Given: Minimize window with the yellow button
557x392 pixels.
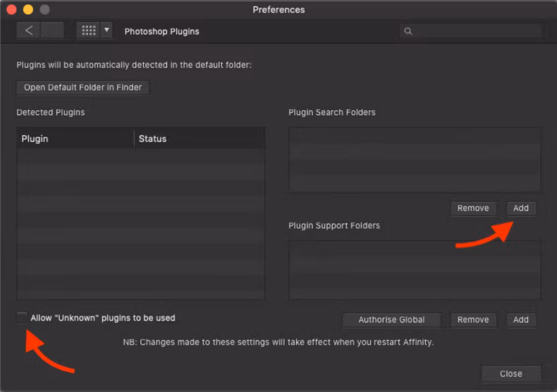Looking at the screenshot, I should (28, 9).
